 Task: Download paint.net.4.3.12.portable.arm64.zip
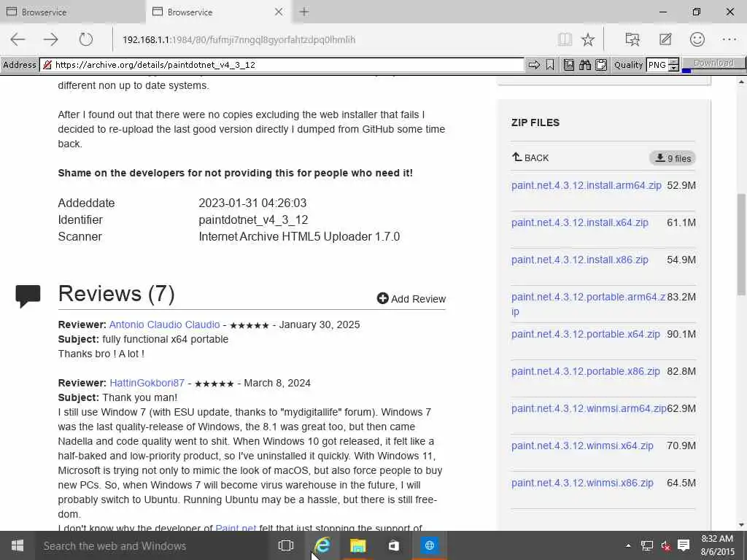coord(589,304)
